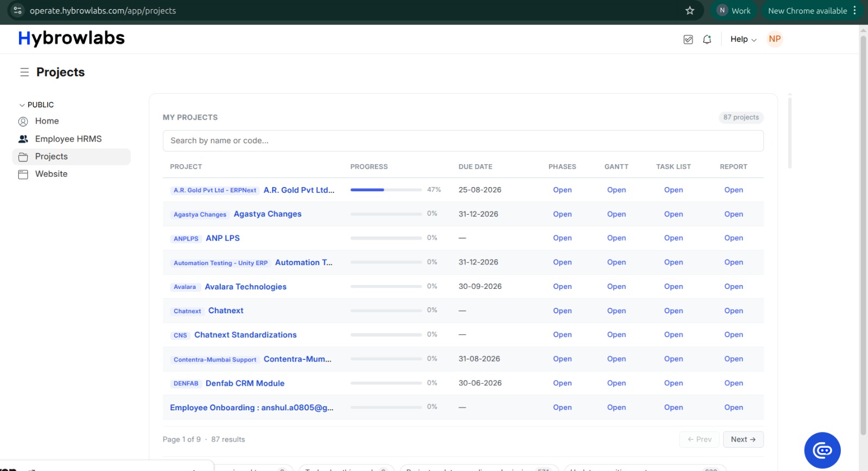Click the CNS code tag

click(180, 335)
